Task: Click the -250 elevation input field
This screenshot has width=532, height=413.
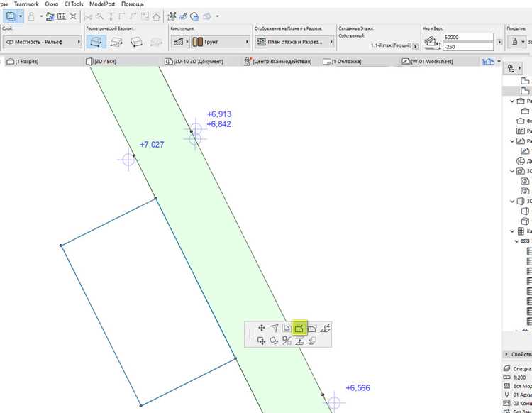Action: point(468,47)
